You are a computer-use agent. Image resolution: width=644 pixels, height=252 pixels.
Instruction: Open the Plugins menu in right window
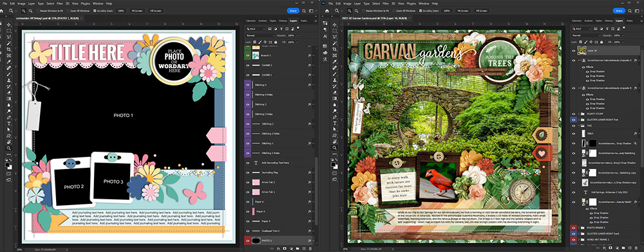(x=411, y=4)
